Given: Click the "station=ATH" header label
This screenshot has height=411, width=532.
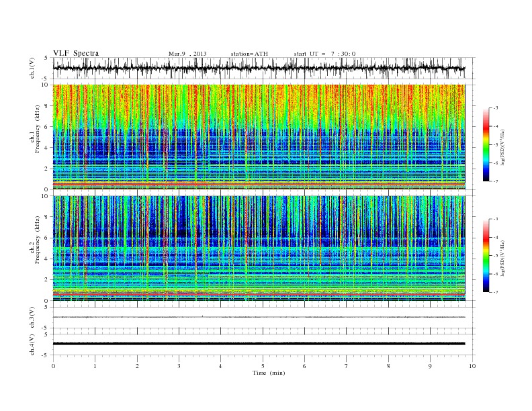Looking at the screenshot, I should (249, 54).
